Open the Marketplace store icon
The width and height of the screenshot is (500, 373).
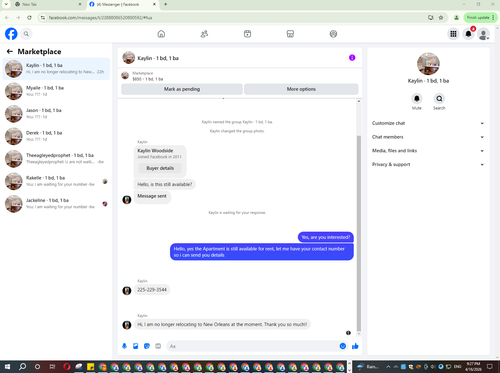pyautogui.click(x=290, y=34)
